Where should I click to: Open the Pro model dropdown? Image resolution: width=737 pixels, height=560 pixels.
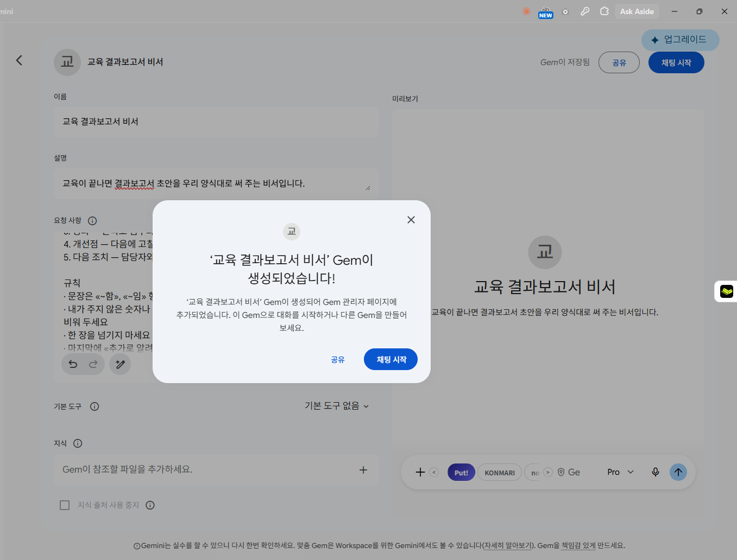click(x=620, y=472)
